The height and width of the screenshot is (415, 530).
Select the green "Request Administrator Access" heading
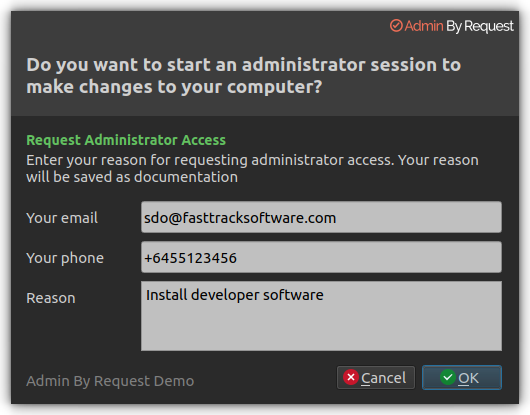(x=126, y=140)
